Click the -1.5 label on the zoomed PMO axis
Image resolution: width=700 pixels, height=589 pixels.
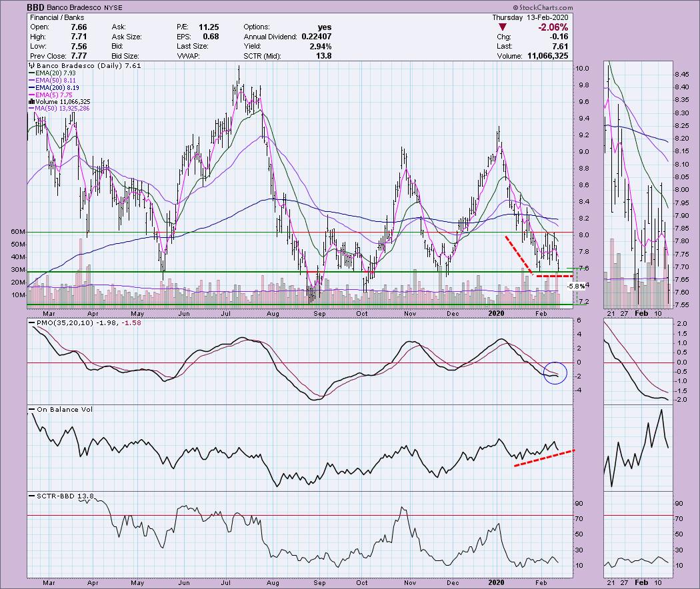(681, 391)
